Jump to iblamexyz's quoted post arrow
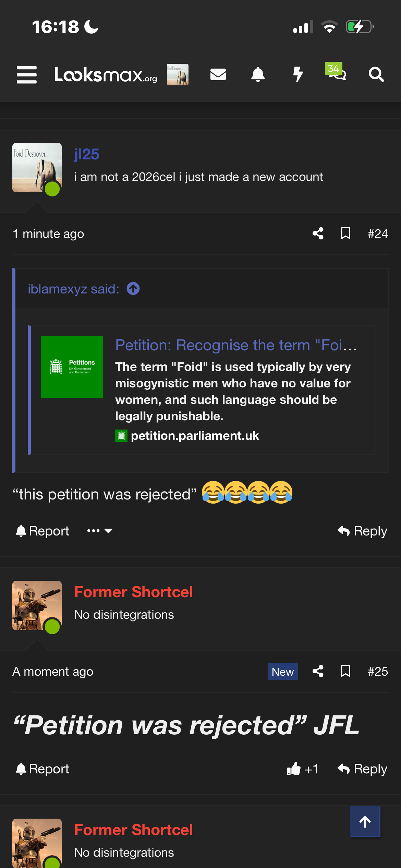Screen dimensions: 401x868 point(133,289)
